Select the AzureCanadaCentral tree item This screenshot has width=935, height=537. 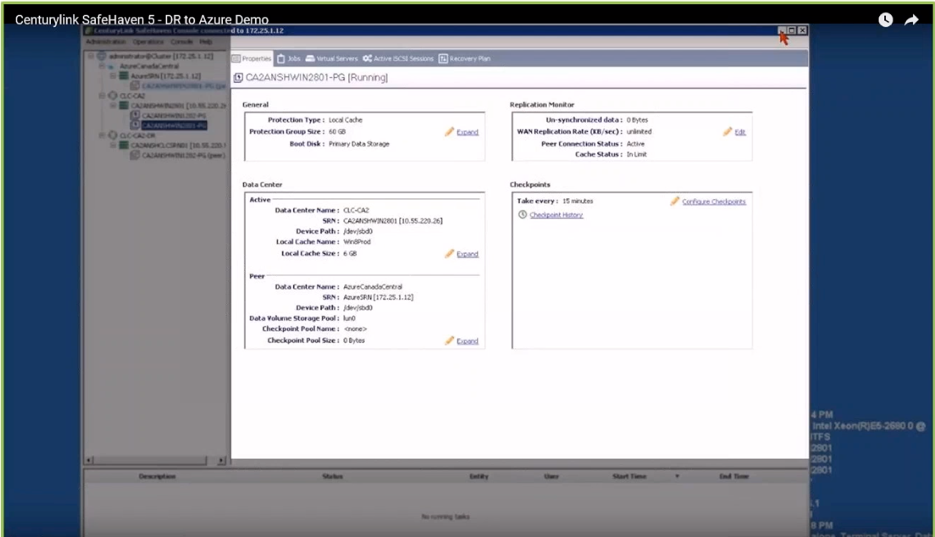pos(149,66)
